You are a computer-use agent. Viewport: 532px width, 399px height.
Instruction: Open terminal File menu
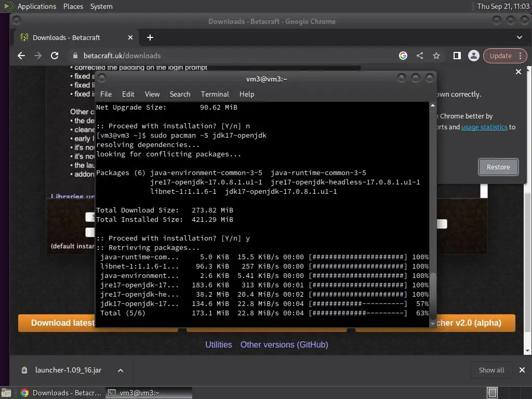[106, 95]
